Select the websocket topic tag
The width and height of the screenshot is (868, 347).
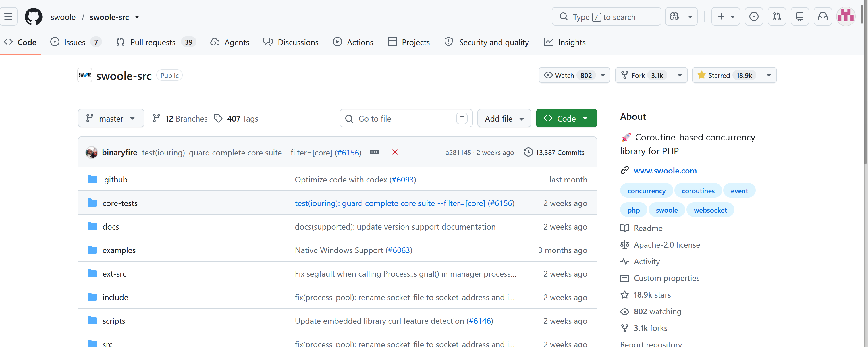point(710,210)
